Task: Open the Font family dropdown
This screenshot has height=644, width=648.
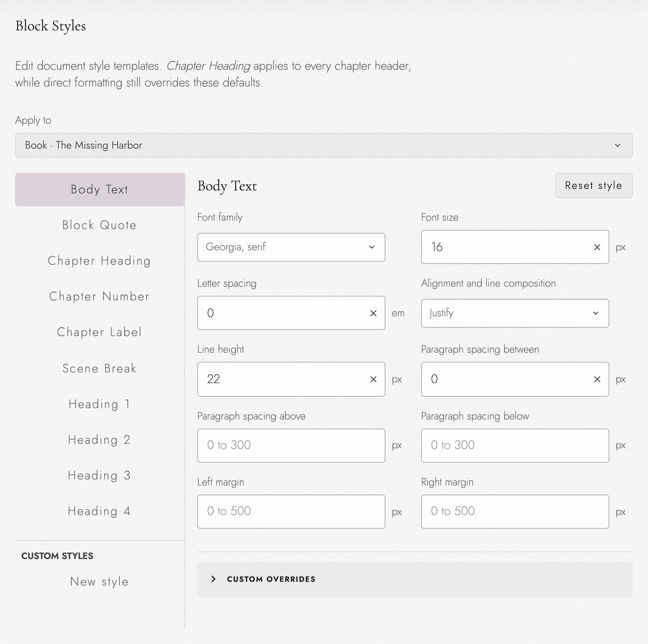Action: pyautogui.click(x=291, y=247)
